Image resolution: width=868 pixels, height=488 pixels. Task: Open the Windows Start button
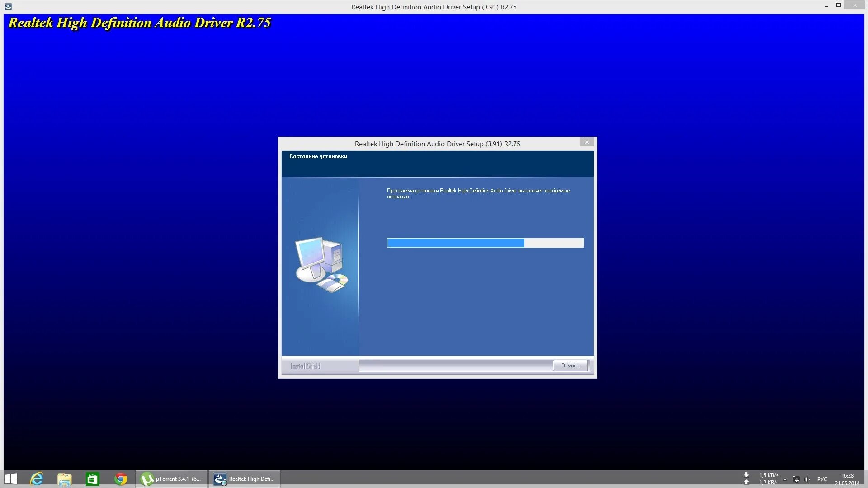coord(11,479)
